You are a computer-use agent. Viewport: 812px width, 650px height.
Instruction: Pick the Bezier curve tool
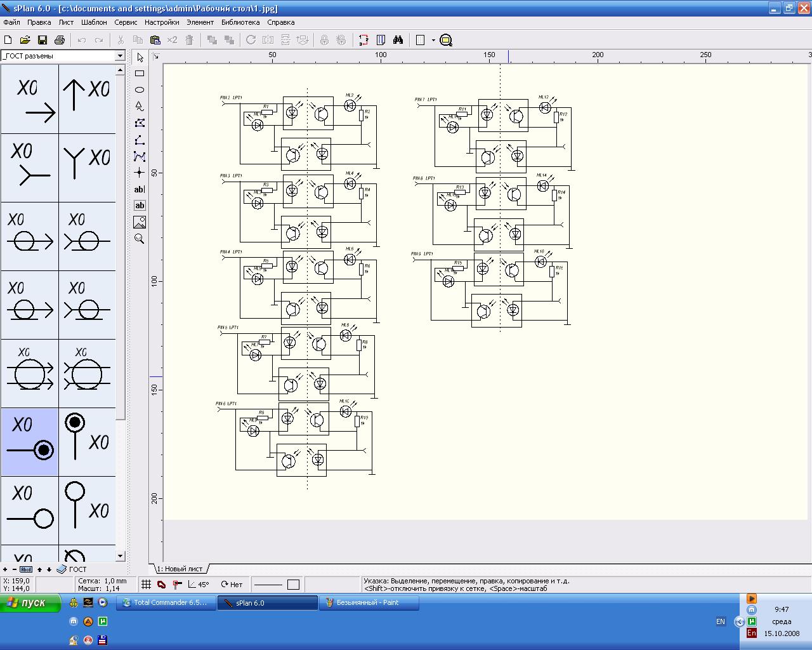[x=140, y=156]
